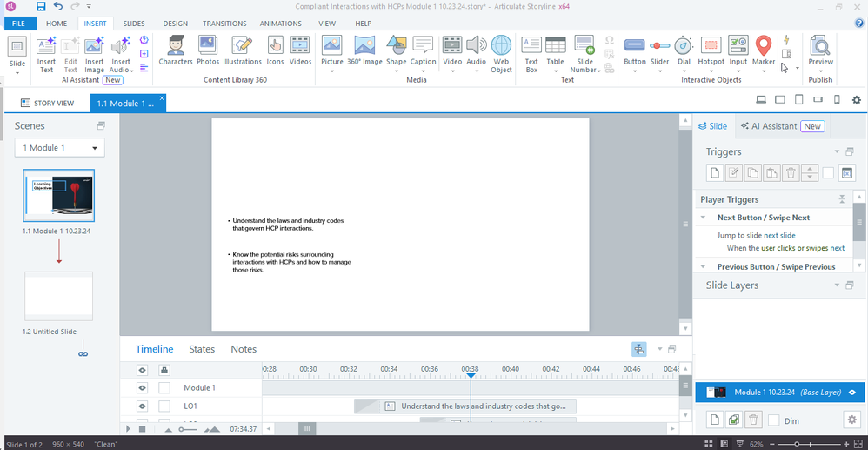Switch to the HOME ribbon tab

[57, 24]
